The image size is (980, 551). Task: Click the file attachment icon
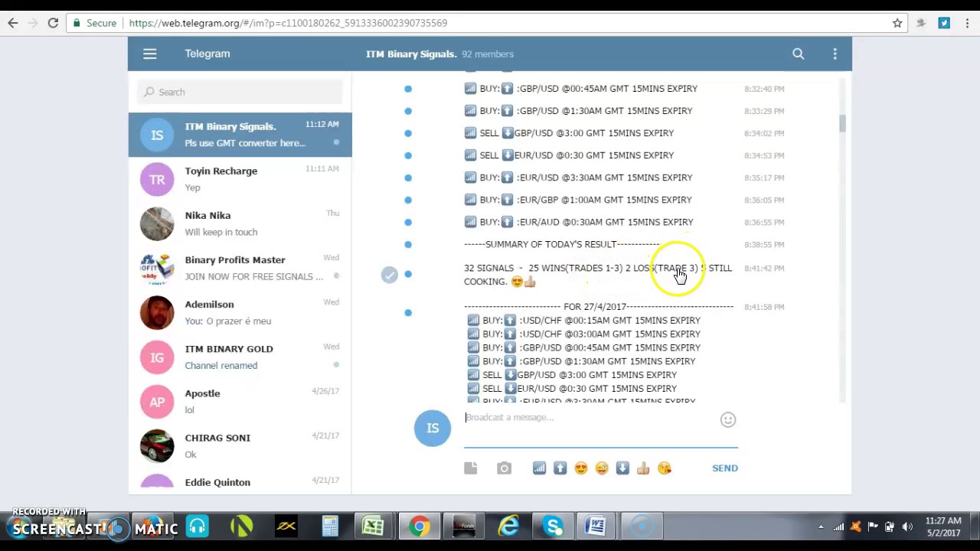[470, 468]
